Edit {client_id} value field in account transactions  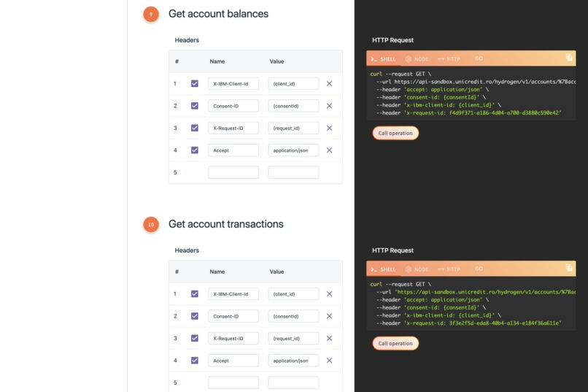(293, 293)
